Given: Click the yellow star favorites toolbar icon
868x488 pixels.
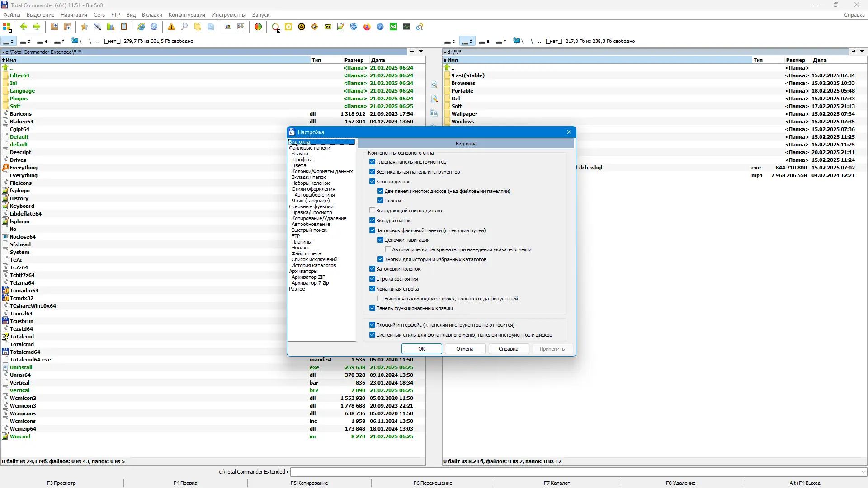Looking at the screenshot, I should tap(84, 27).
